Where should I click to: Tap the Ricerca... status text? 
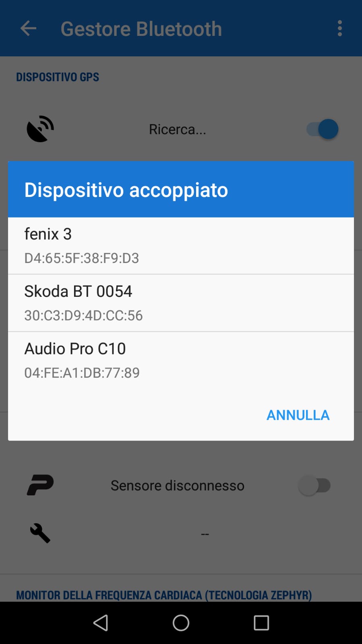click(177, 129)
